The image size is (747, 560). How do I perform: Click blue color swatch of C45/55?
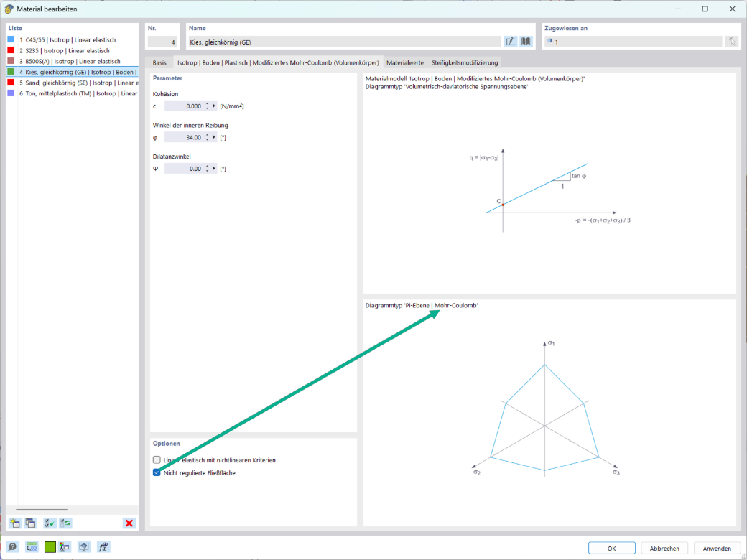(x=11, y=39)
